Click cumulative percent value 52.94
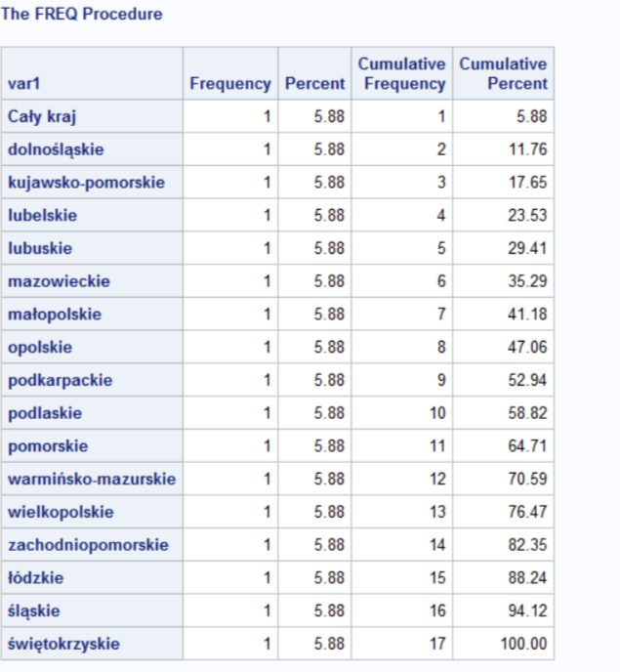Screen dimensions: 620x672 (528, 380)
